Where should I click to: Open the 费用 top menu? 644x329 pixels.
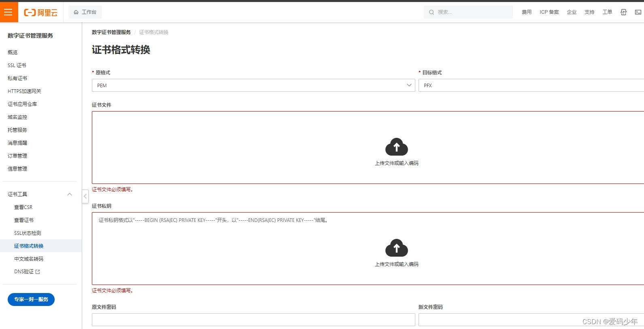coord(526,12)
